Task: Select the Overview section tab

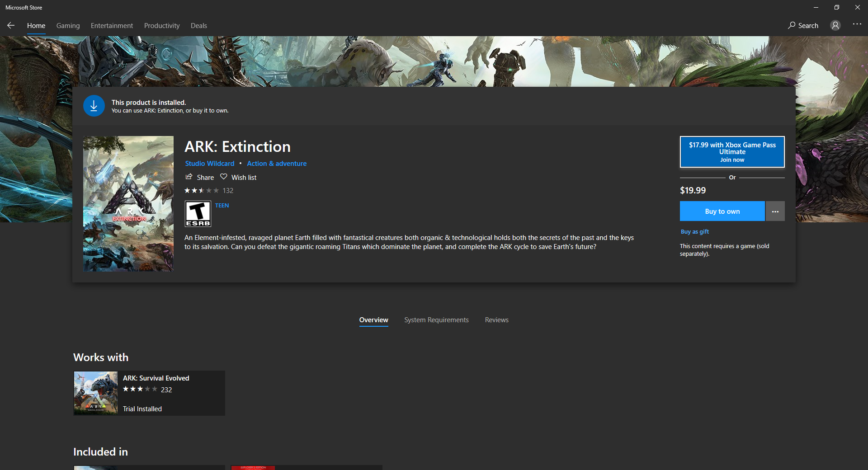Action: tap(373, 320)
